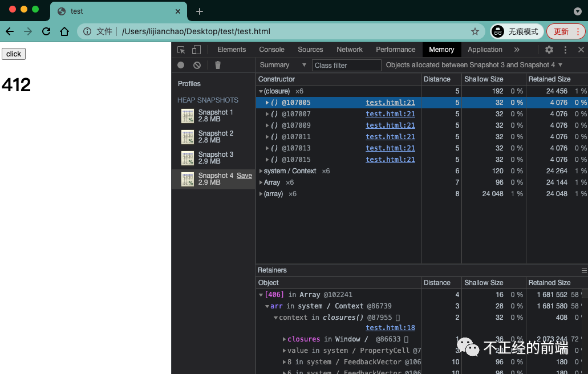The height and width of the screenshot is (374, 588).
Task: Select the closure @107013 row
Action: tap(422, 148)
